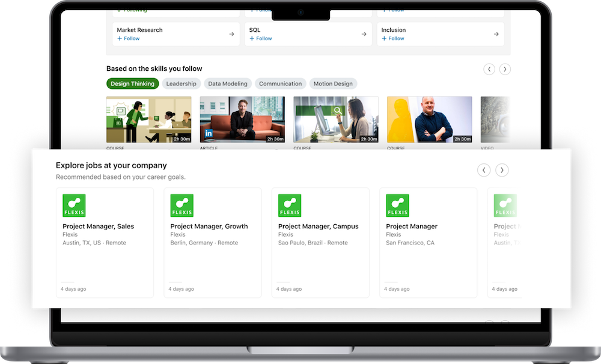The image size is (601, 364).
Task: Go to next skills-based recommendations
Action: 505,69
